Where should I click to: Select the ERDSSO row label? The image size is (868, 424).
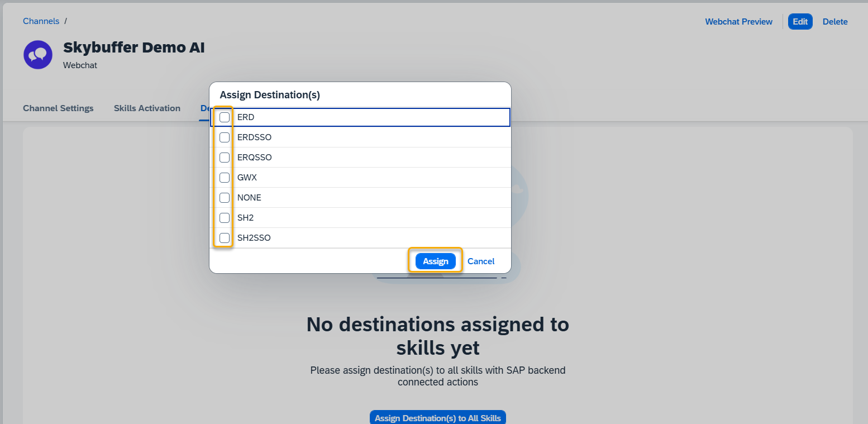pyautogui.click(x=254, y=137)
